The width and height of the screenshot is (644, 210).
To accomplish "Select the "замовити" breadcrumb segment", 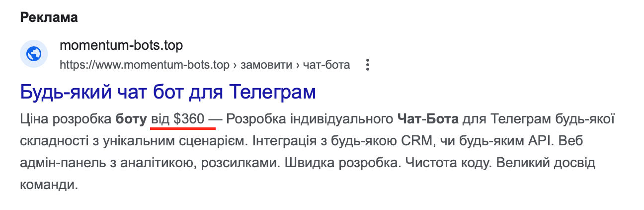I will point(266,65).
